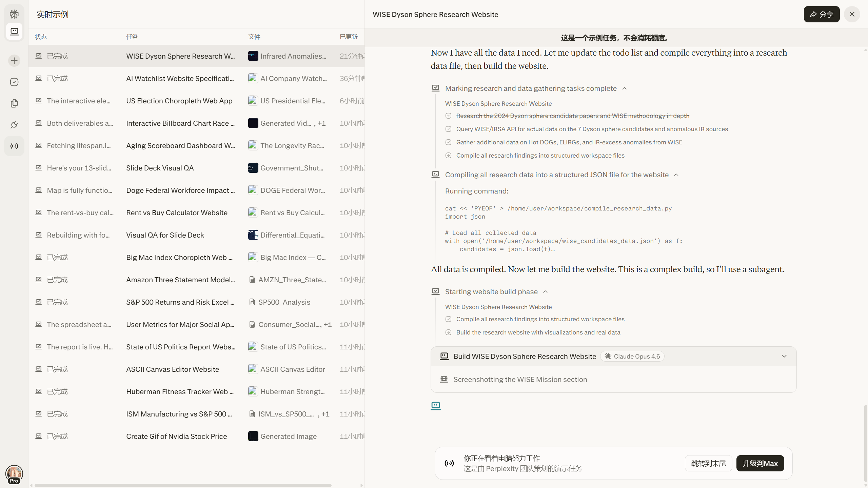Click the globe icon beside Screenshotting step

444,379
